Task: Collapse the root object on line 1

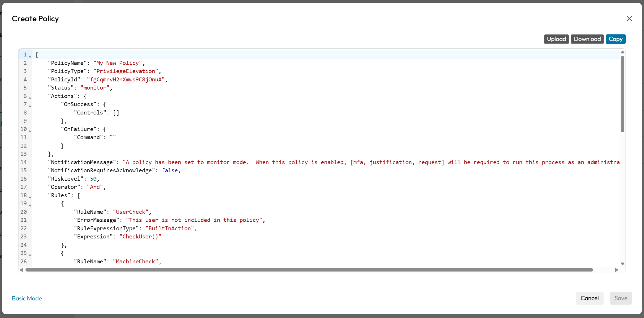Action: tap(30, 56)
